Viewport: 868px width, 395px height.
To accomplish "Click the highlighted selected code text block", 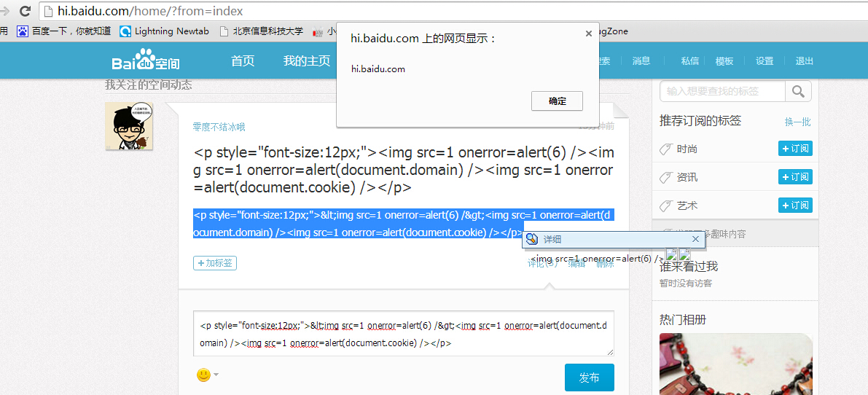I will click(404, 224).
